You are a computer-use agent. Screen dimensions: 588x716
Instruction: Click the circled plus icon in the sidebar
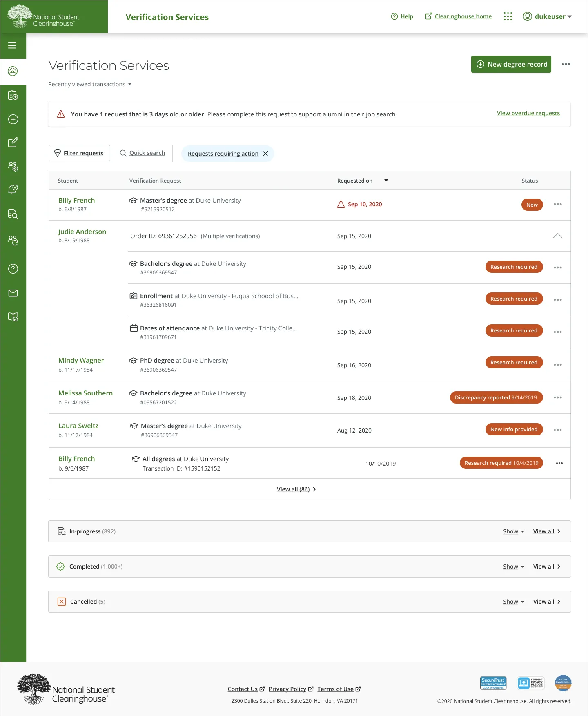coord(13,119)
